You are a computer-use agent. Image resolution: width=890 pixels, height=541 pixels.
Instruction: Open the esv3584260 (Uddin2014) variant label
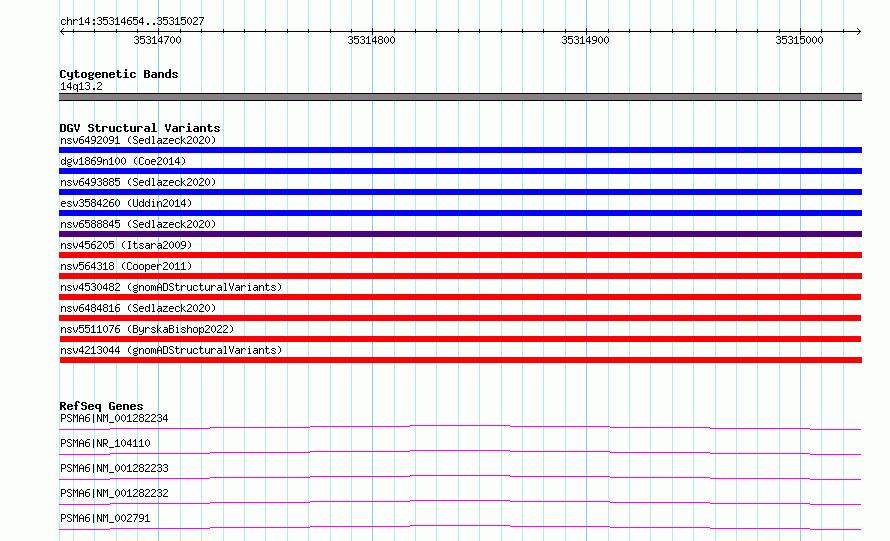(x=126, y=203)
